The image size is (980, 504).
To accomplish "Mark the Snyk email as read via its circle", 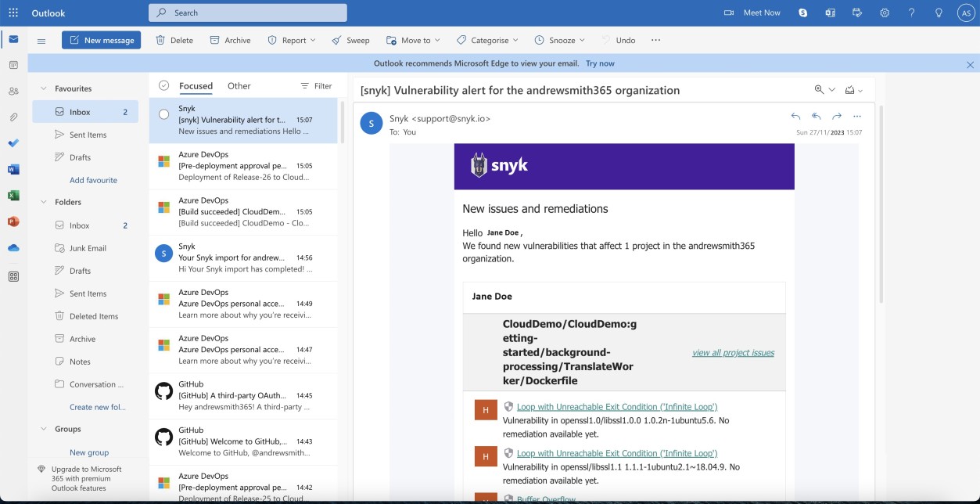I will pos(162,113).
